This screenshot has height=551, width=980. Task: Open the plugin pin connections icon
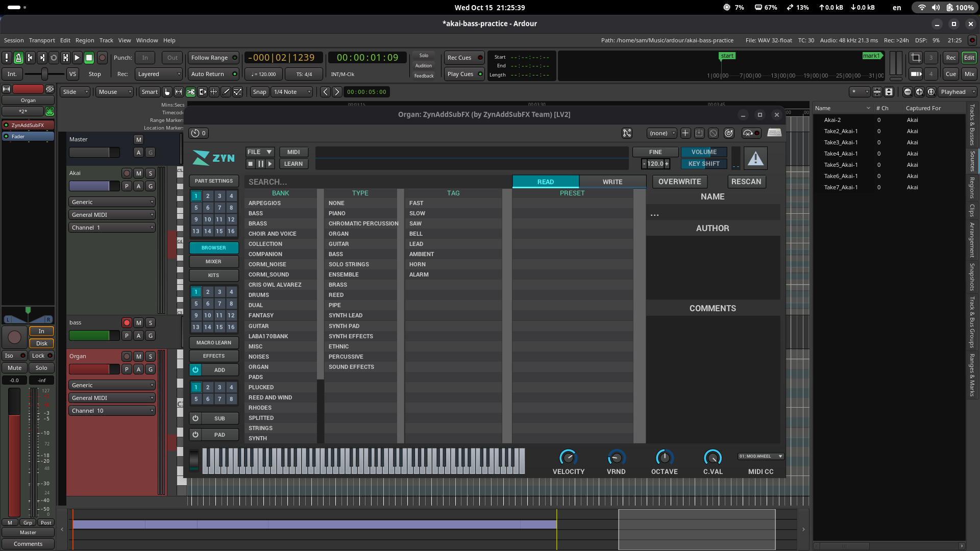pos(627,133)
